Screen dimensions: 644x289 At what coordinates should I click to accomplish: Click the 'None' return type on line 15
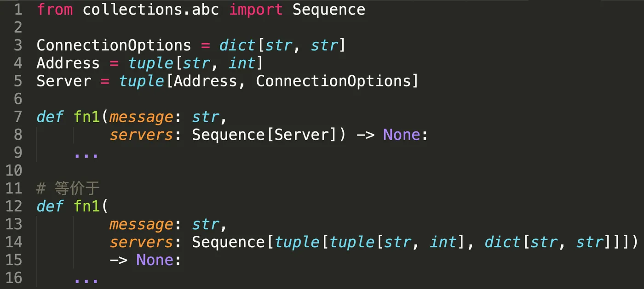pyautogui.click(x=154, y=260)
